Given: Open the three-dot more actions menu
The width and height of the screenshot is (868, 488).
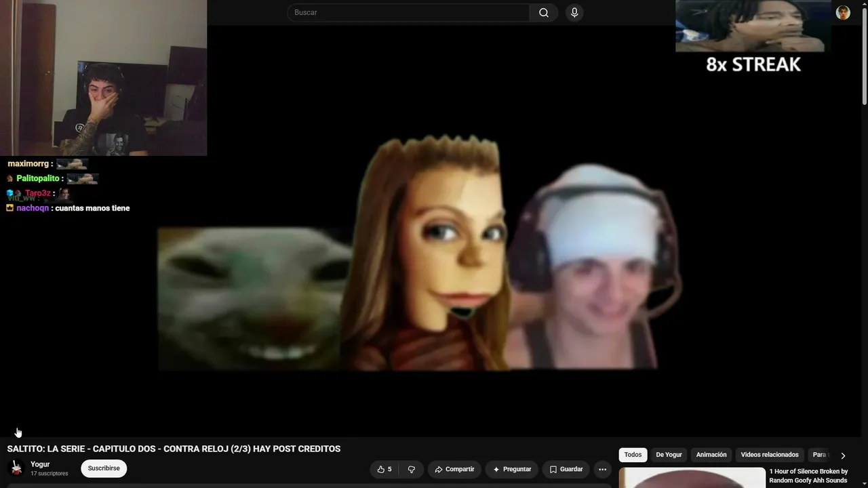Looking at the screenshot, I should point(602,469).
